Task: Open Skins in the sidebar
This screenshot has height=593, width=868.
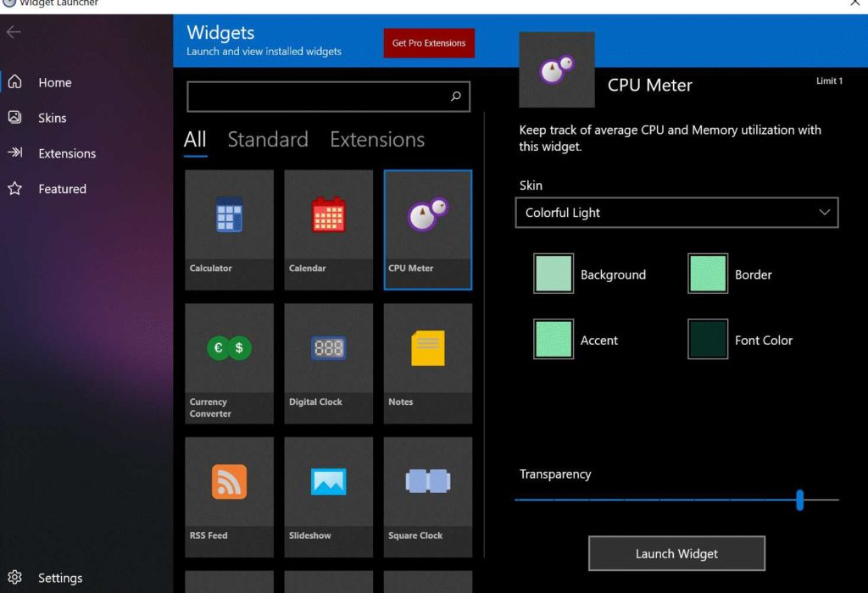Action: (x=52, y=118)
